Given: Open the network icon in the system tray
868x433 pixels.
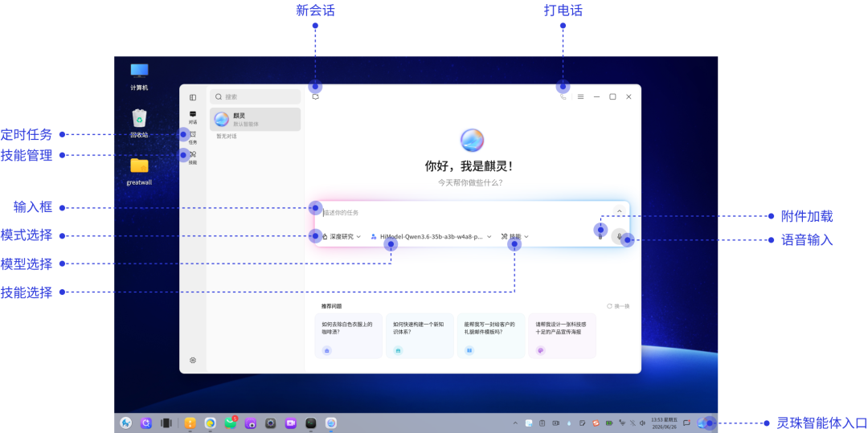Looking at the screenshot, I should click(622, 423).
